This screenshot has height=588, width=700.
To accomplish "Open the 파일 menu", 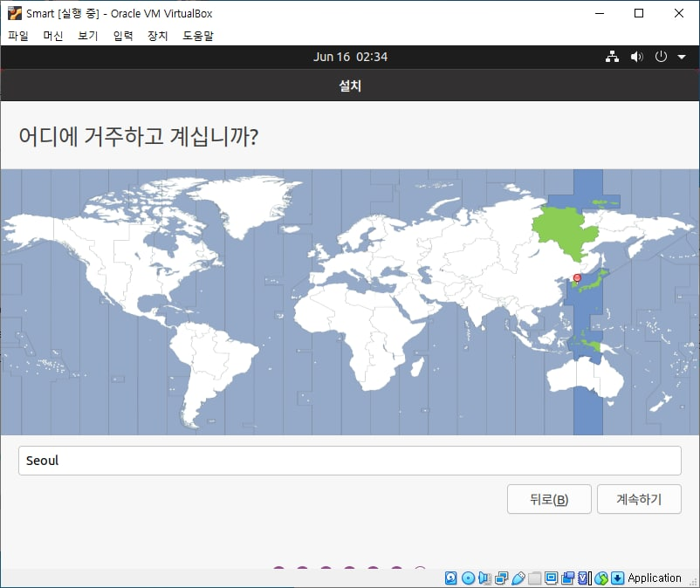I will tap(17, 36).
